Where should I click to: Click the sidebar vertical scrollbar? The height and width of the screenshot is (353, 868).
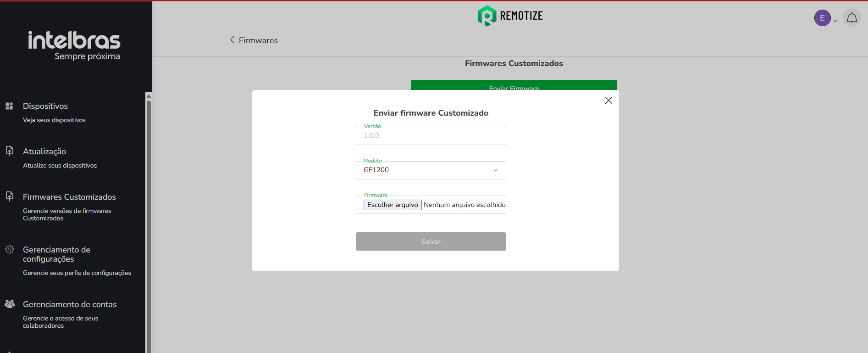pyautogui.click(x=148, y=220)
